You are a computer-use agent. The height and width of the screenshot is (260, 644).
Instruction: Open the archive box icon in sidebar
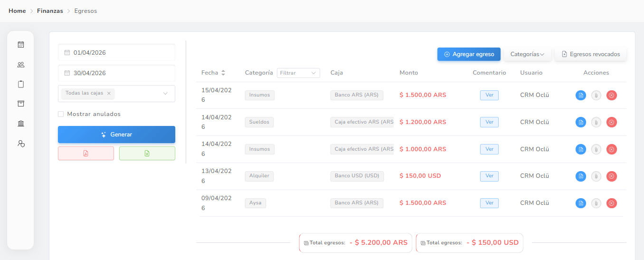click(20, 104)
